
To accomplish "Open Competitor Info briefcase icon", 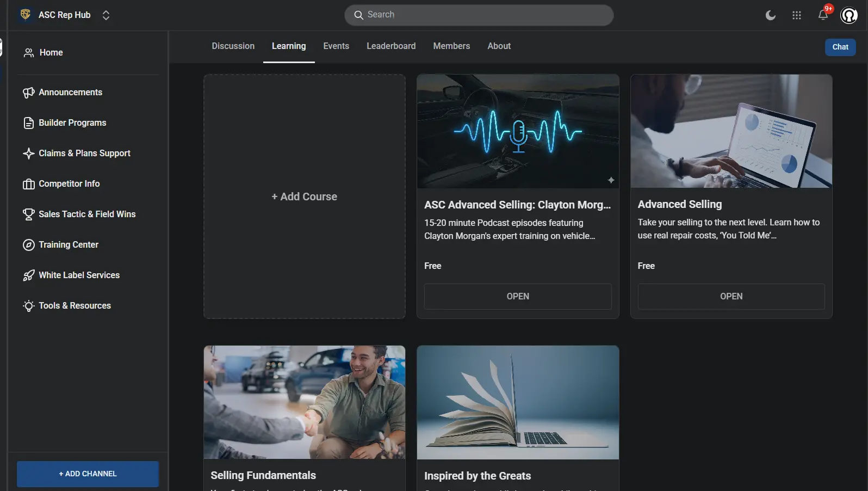I will 29,184.
